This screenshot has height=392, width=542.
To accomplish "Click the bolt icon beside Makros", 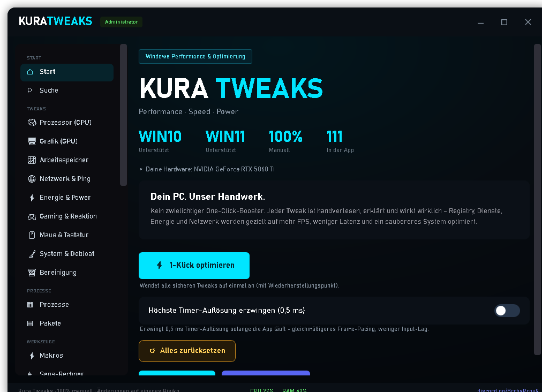I will [x=32, y=356].
